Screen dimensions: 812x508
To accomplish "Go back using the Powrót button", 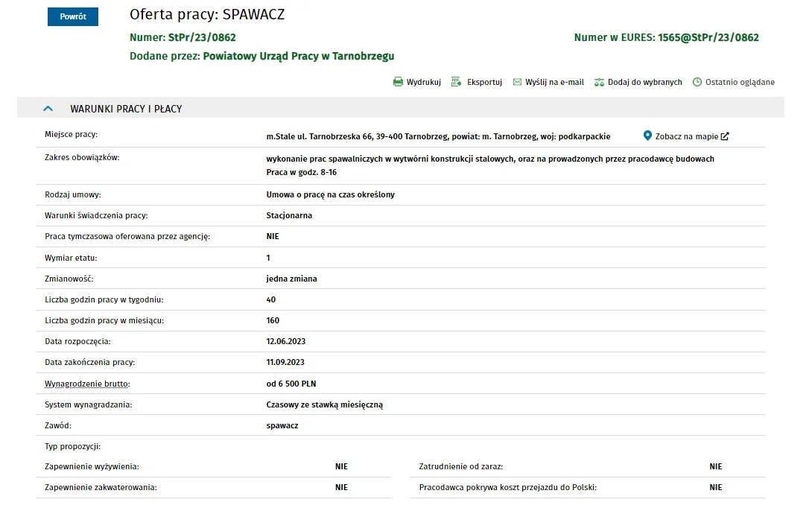I will point(73,16).
